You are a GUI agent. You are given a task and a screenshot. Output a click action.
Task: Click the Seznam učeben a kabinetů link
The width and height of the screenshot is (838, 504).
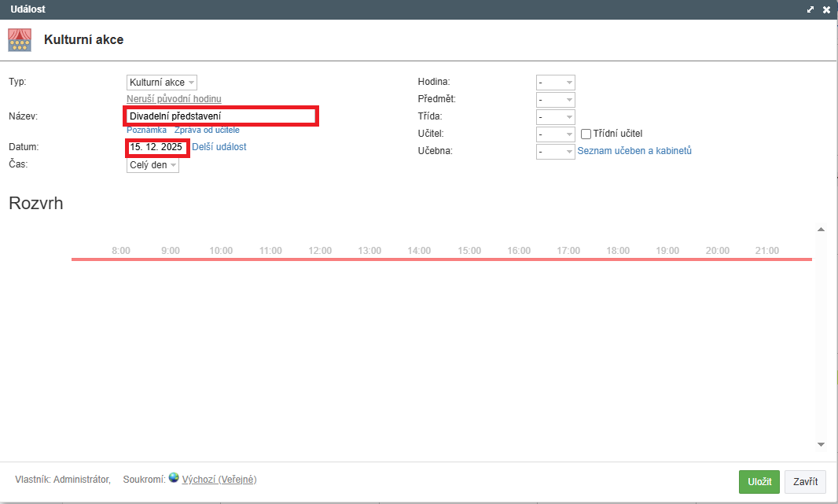click(x=634, y=151)
